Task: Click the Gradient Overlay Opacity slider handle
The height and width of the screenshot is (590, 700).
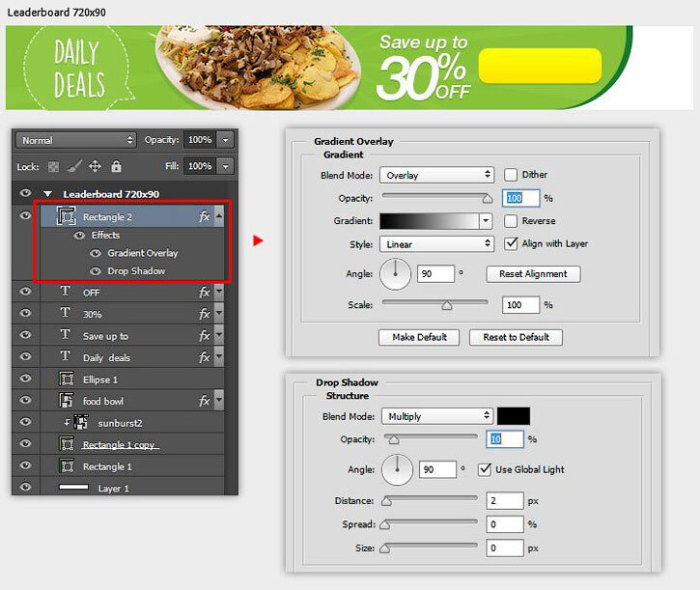Action: coord(487,199)
